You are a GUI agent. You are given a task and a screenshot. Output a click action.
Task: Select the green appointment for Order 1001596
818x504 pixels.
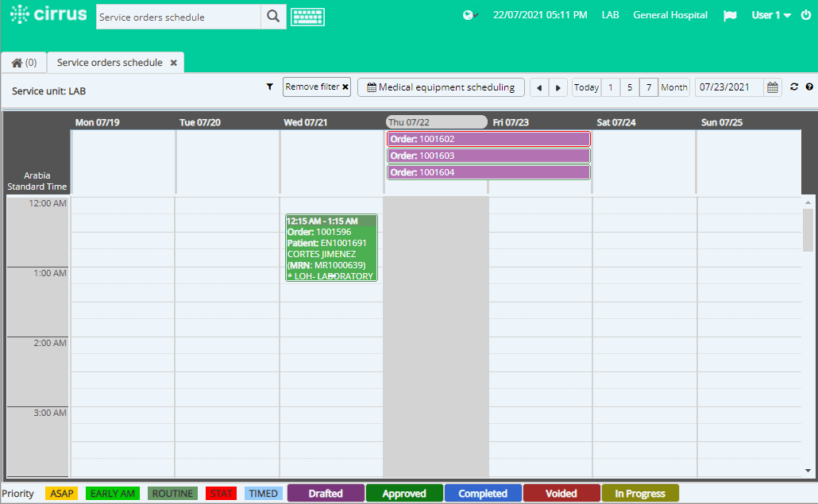[x=331, y=247]
